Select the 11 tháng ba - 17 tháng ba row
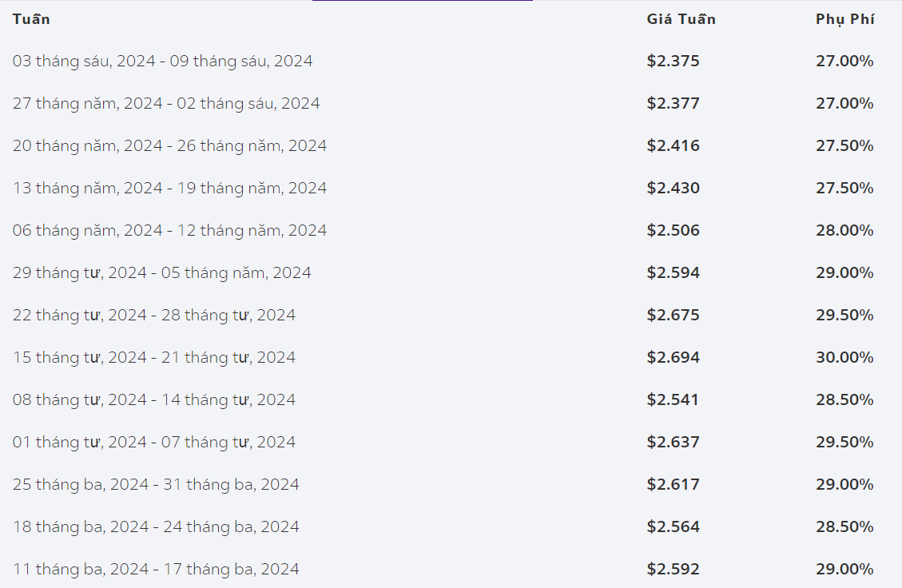Screen dimensions: 902x588 click(x=451, y=569)
